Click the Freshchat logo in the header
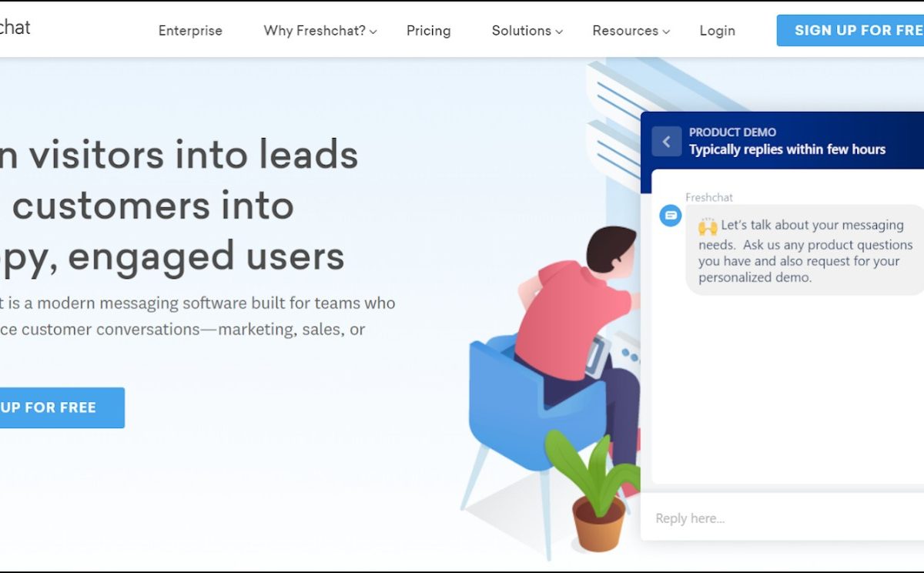The width and height of the screenshot is (924, 573). [14, 28]
